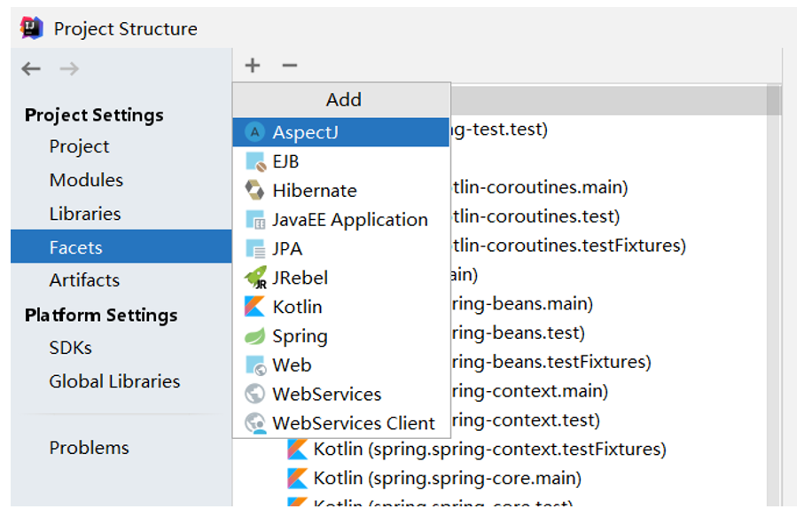Choose the Hibernate icon in Add menu
812x517 pixels.
[255, 191]
